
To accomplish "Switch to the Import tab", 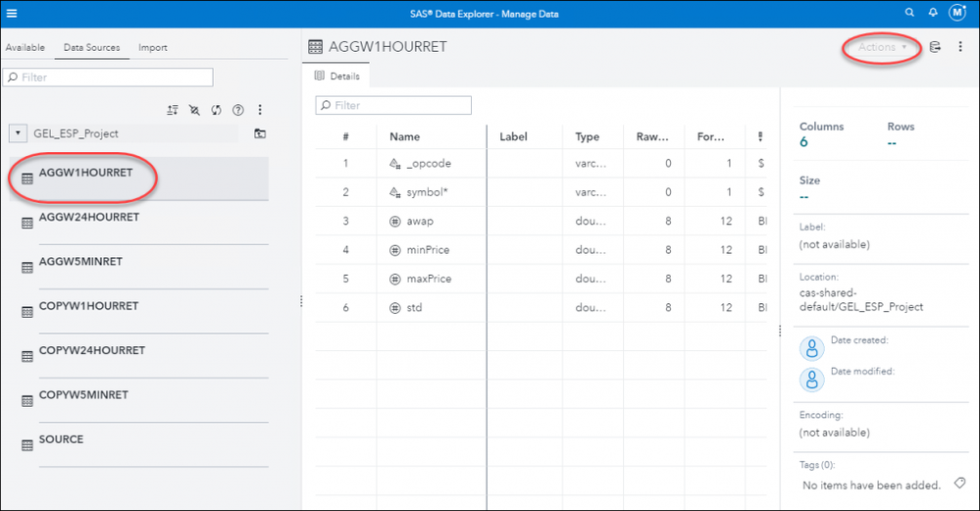I will coord(152,47).
